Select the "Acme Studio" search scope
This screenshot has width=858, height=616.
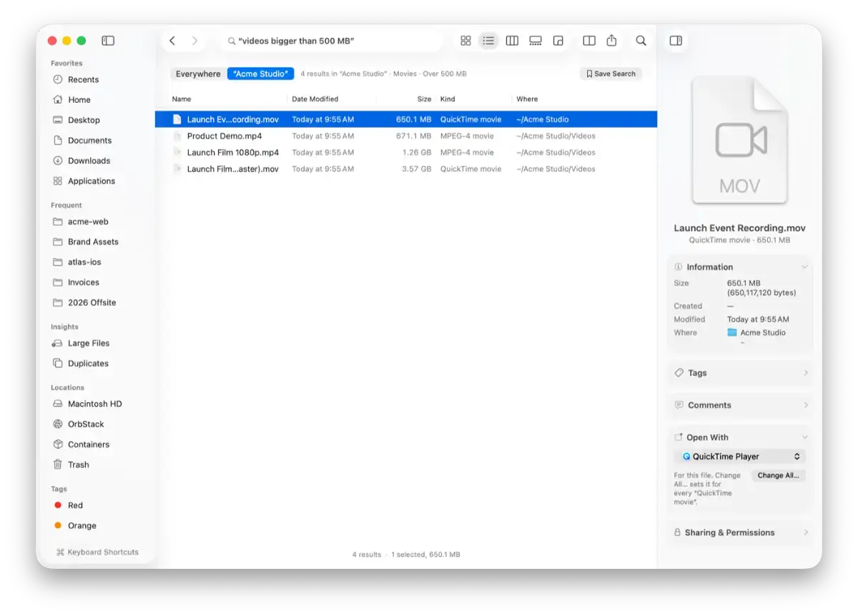click(260, 74)
